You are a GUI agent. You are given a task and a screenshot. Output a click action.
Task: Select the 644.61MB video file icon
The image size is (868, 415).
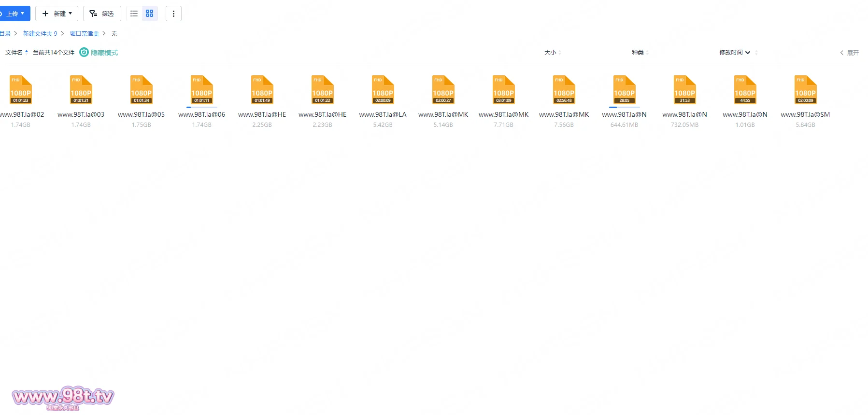point(624,90)
